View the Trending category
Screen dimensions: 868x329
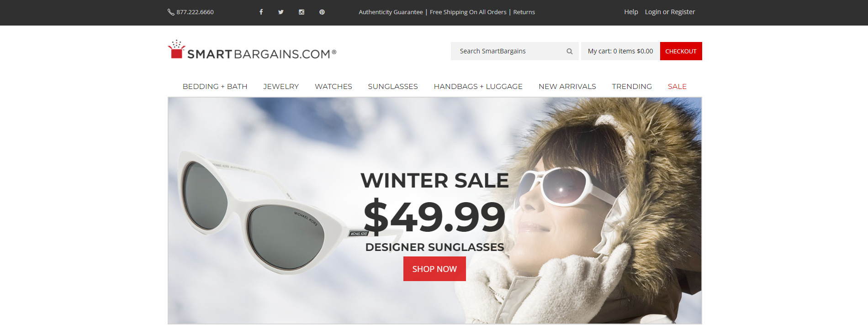tap(632, 86)
